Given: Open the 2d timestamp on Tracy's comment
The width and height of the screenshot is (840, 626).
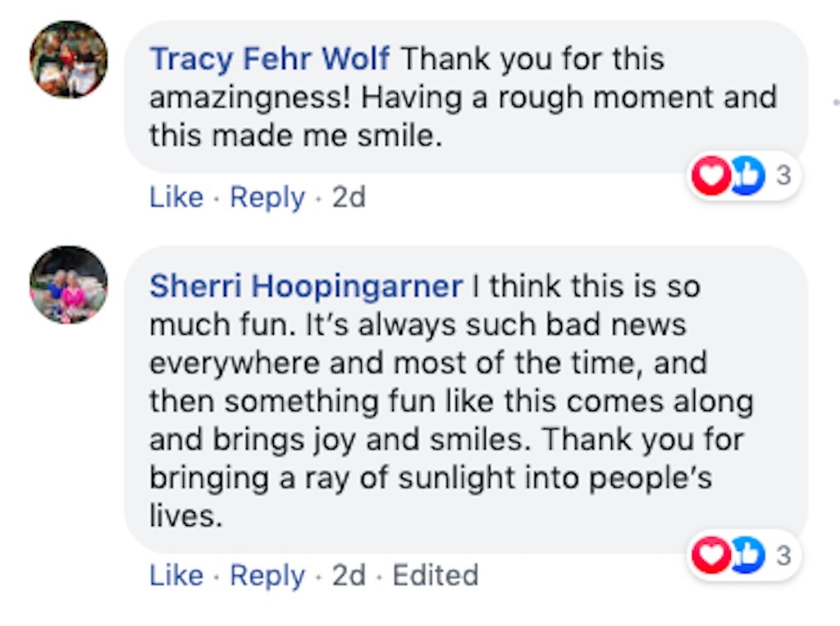Looking at the screenshot, I should click(348, 198).
